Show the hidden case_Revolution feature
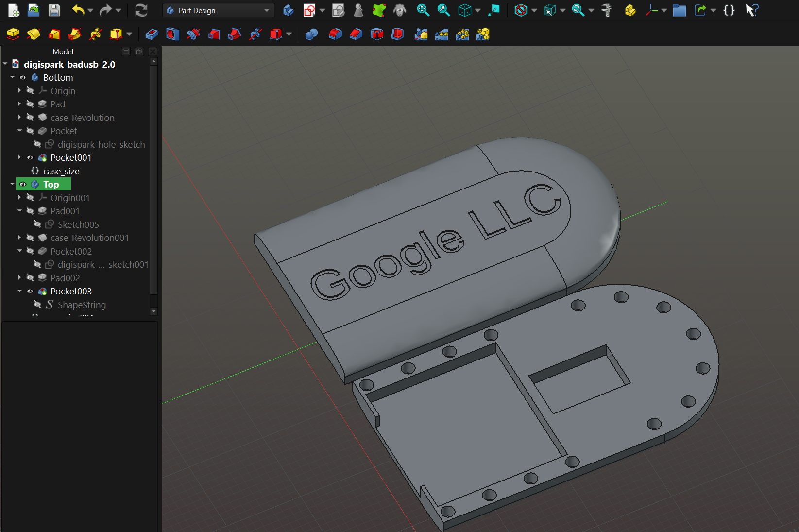Screen dimensions: 799x532 pyautogui.click(x=30, y=118)
